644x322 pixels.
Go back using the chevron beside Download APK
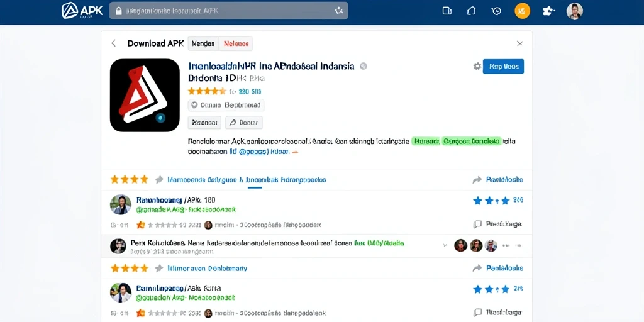click(x=114, y=43)
